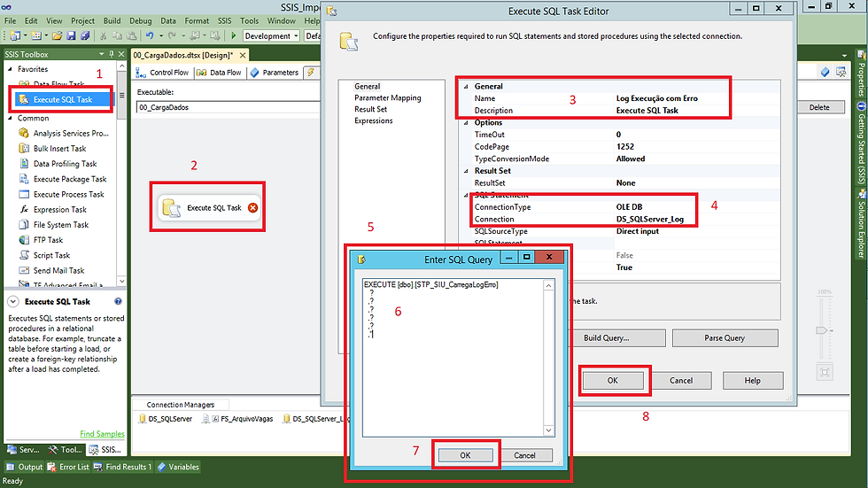
Task: Collapse the Common toolbox group
Action: click(10, 118)
